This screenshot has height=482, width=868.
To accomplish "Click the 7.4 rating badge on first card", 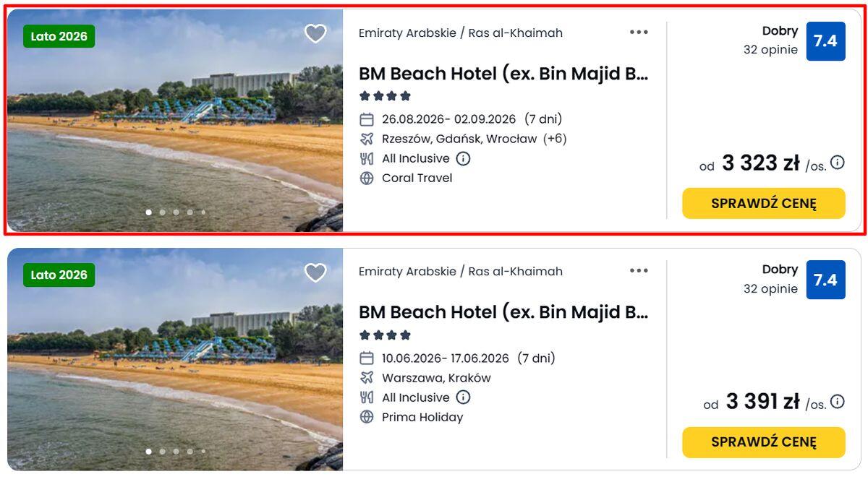I will tap(825, 41).
